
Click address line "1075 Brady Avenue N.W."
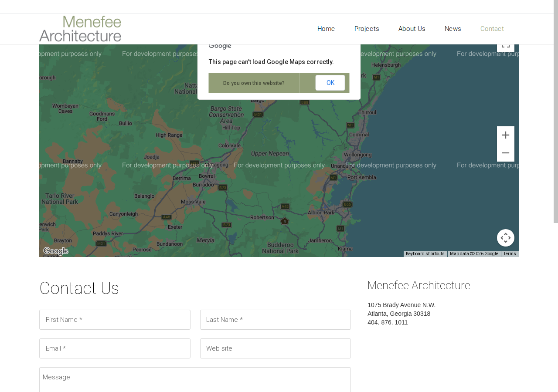click(401, 305)
